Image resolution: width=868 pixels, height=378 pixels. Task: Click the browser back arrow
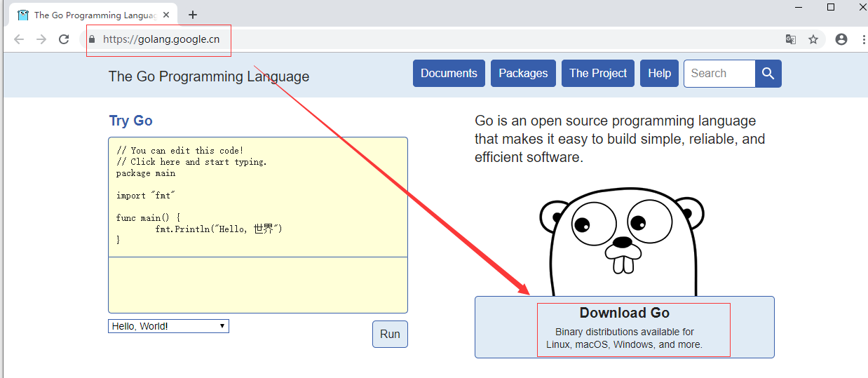(19, 39)
